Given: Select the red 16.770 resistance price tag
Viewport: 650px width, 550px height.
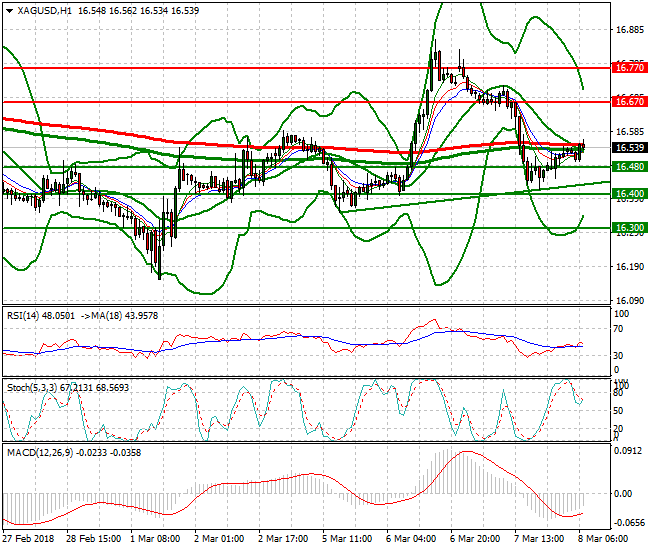Looking at the screenshot, I should [x=629, y=68].
